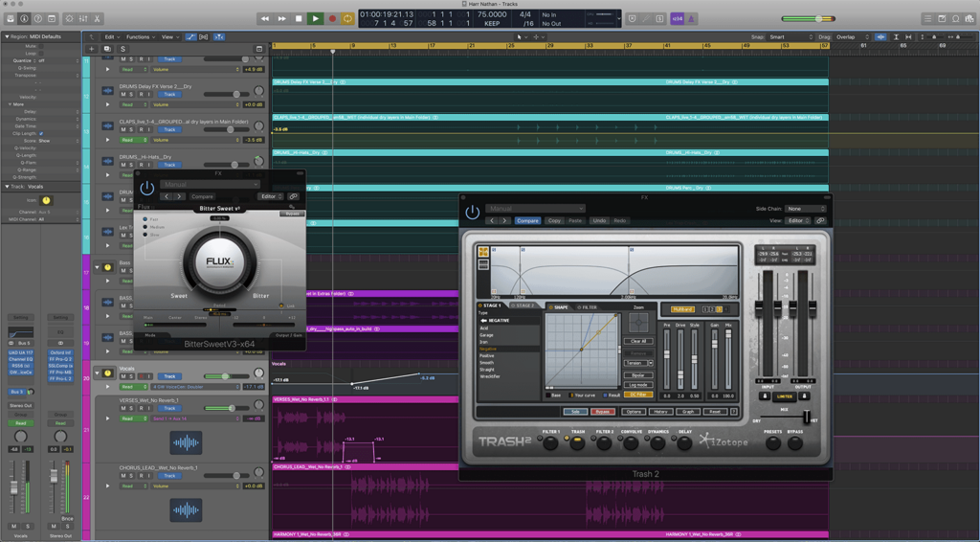Toggle the Catch Playhead button

219,37
